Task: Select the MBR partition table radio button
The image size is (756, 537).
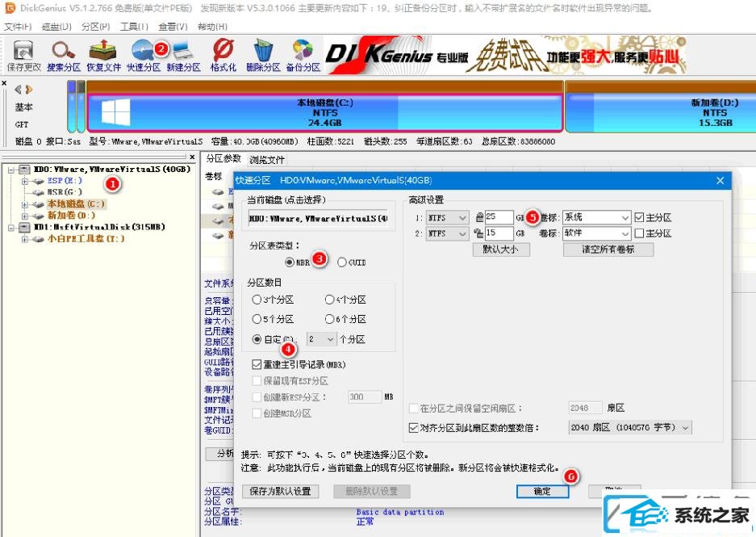Action: [x=290, y=262]
